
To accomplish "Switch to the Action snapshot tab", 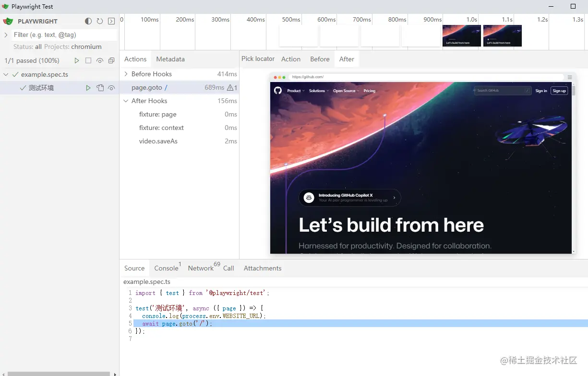I will [x=291, y=59].
